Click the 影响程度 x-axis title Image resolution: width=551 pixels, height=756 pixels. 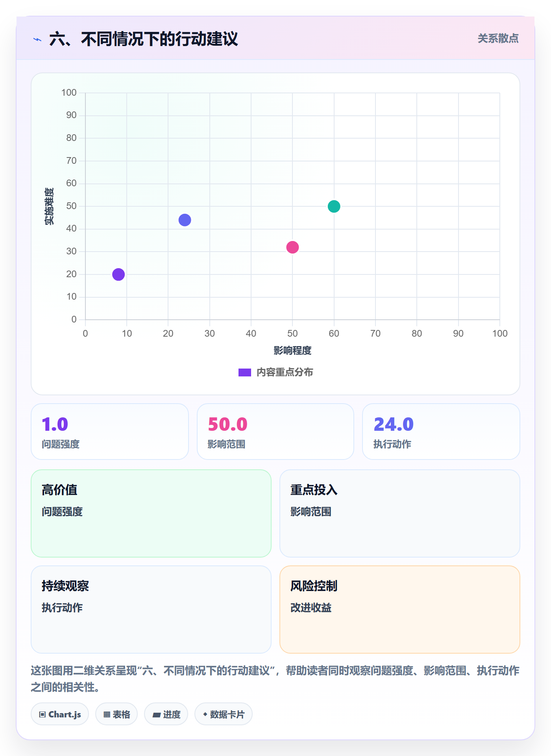[x=292, y=350]
